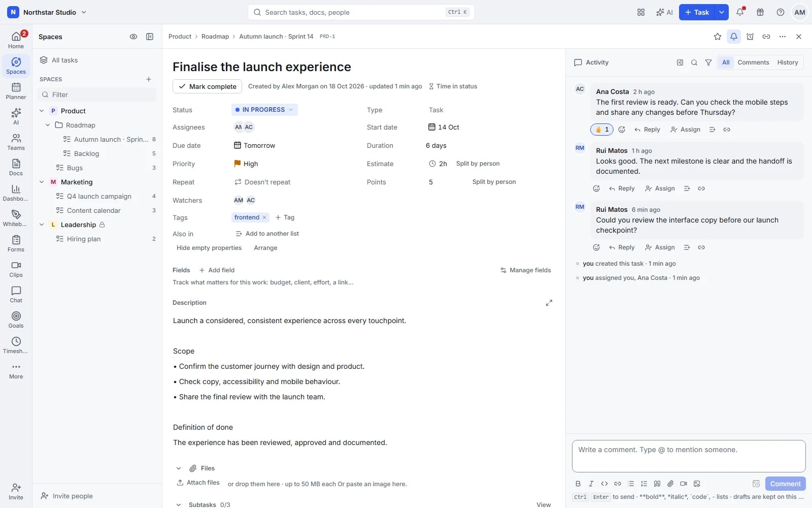Open the apps grid icon in top bar
The height and width of the screenshot is (508, 812).
tap(641, 12)
